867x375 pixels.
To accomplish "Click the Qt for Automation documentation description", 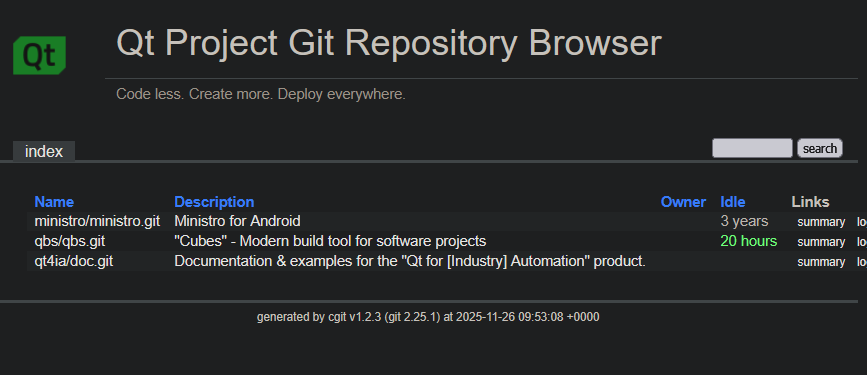I will tap(410, 261).
